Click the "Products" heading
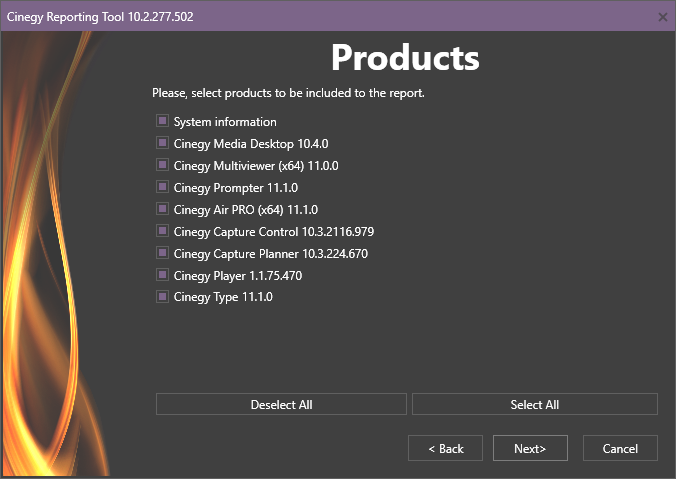 [405, 57]
